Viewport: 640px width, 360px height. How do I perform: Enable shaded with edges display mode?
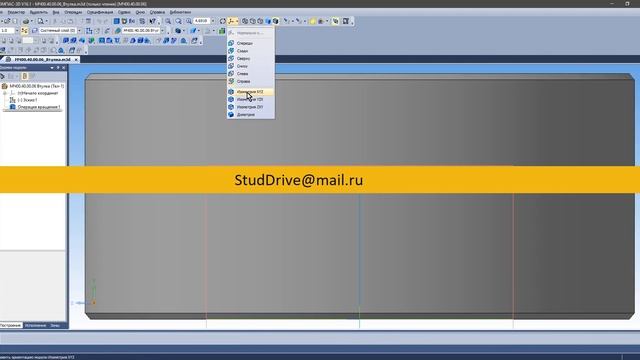tap(276, 21)
